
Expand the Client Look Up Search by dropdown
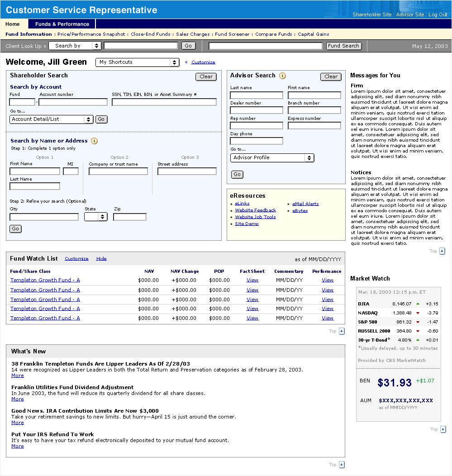point(75,46)
